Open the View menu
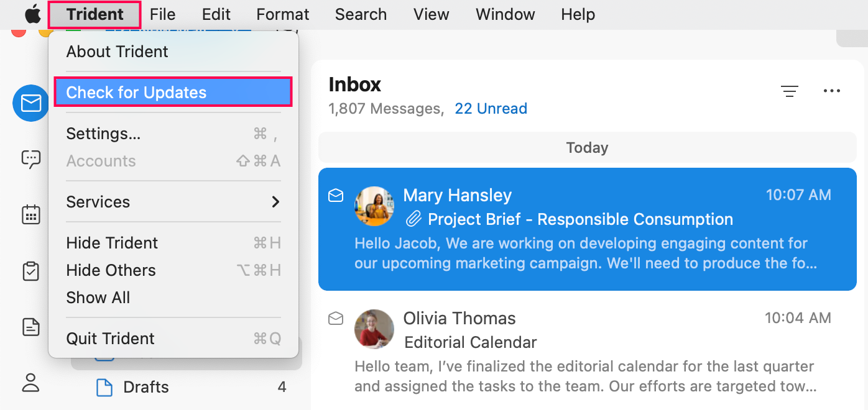This screenshot has height=410, width=868. [432, 14]
